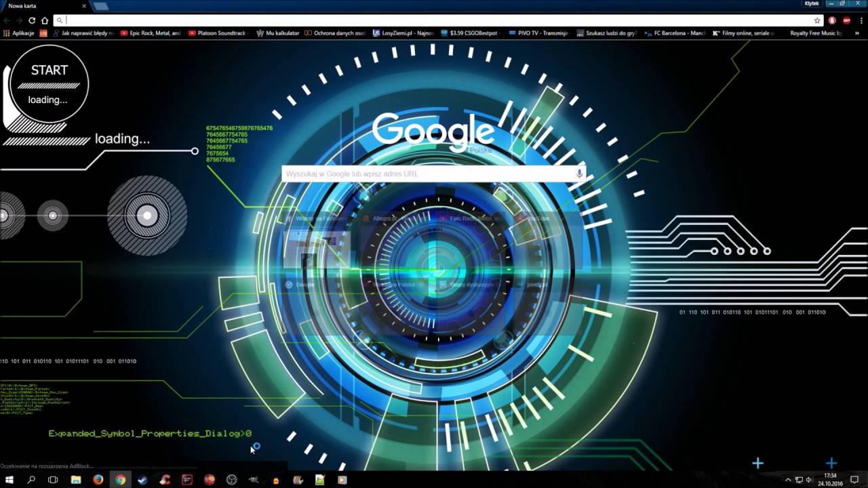Show hidden system tray icons
868x488 pixels.
click(788, 480)
